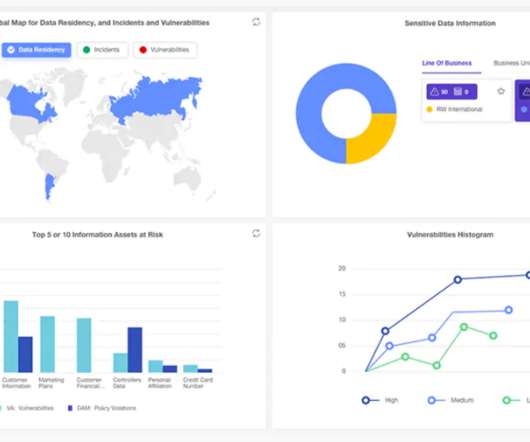Screen dimensions: 530x442
Task: Refresh the Global Map panel
Action: (x=256, y=22)
